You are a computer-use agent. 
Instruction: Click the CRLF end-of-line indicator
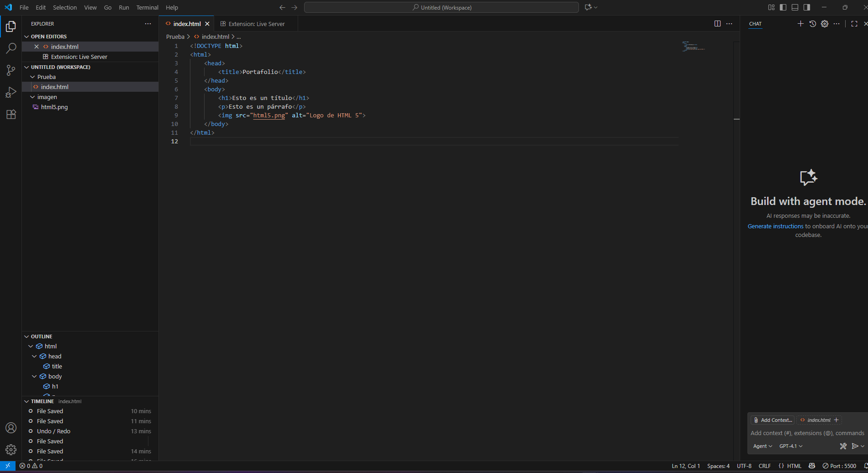(x=765, y=466)
